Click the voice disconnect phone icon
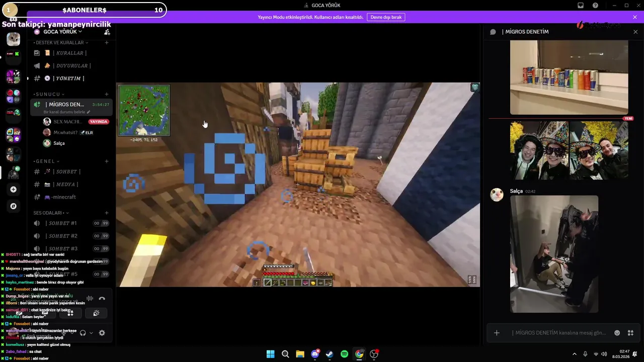 point(102,298)
